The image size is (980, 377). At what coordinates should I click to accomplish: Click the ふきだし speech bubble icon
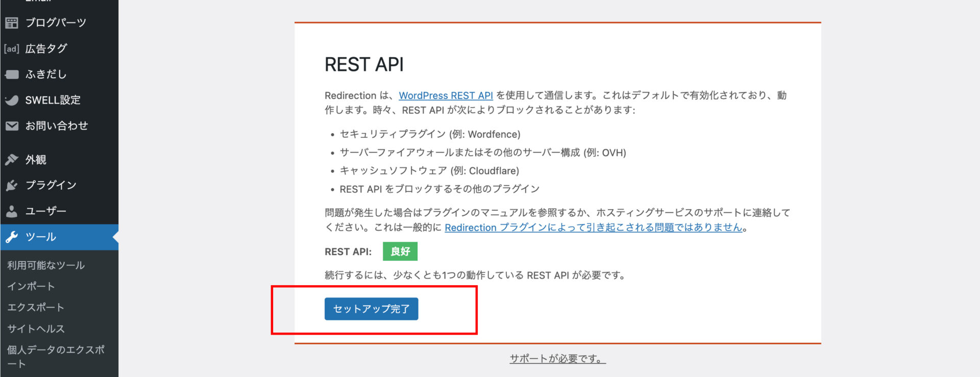(x=12, y=74)
